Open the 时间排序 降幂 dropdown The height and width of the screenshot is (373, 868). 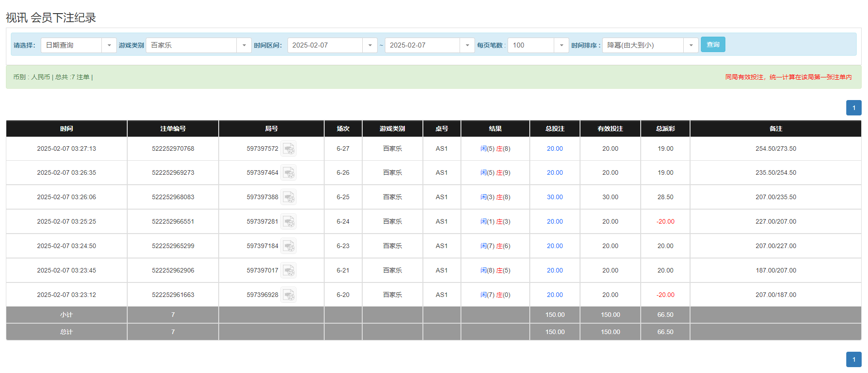691,45
